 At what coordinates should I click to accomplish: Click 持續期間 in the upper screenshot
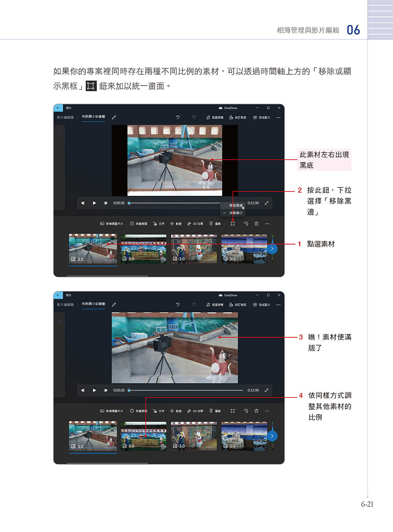pos(139,224)
